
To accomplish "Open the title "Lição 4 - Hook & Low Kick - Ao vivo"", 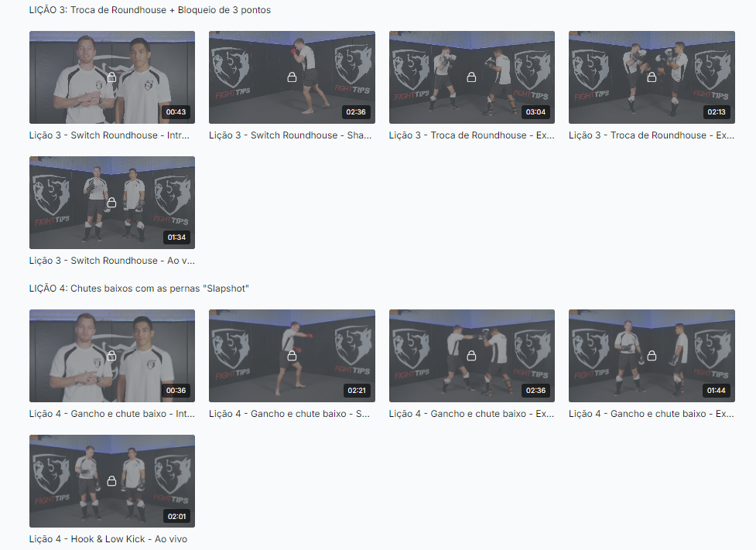I will pos(108,539).
